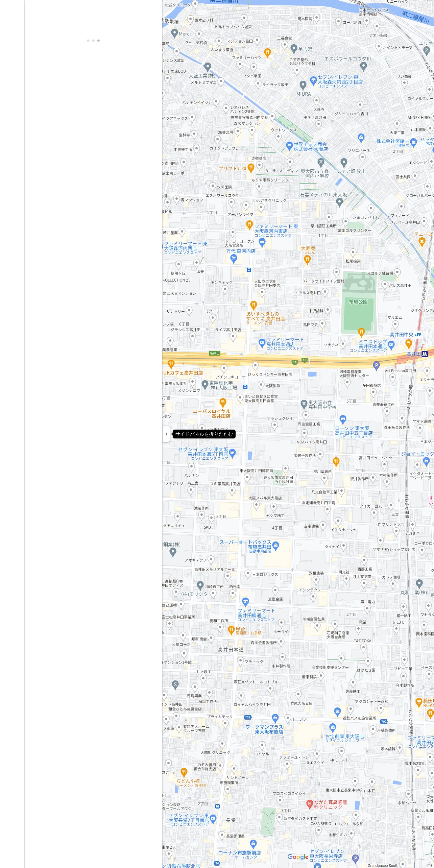The height and width of the screenshot is (868, 434).
Task: Open the Super Autobacs shopping pin
Action: [275, 546]
